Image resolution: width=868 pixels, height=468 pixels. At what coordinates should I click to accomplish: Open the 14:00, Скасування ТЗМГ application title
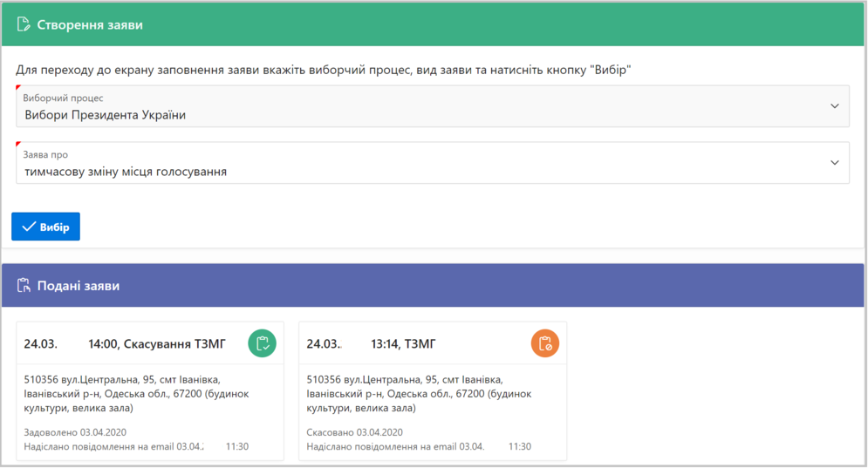(x=157, y=344)
